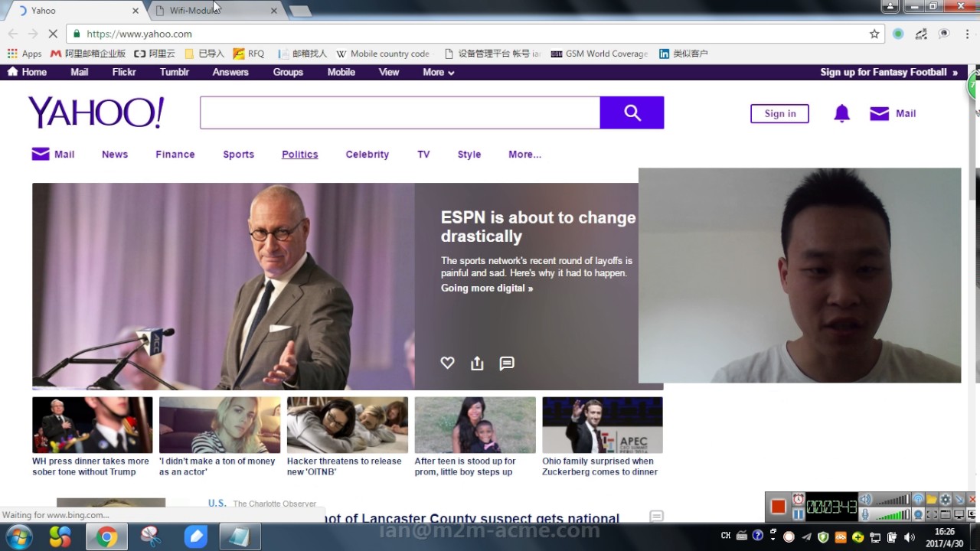Open Windows Start menu
The height and width of the screenshot is (551, 980).
coord(18,537)
